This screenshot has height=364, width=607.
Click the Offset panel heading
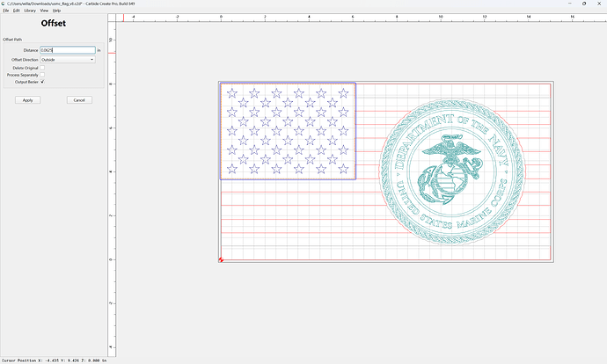54,23
